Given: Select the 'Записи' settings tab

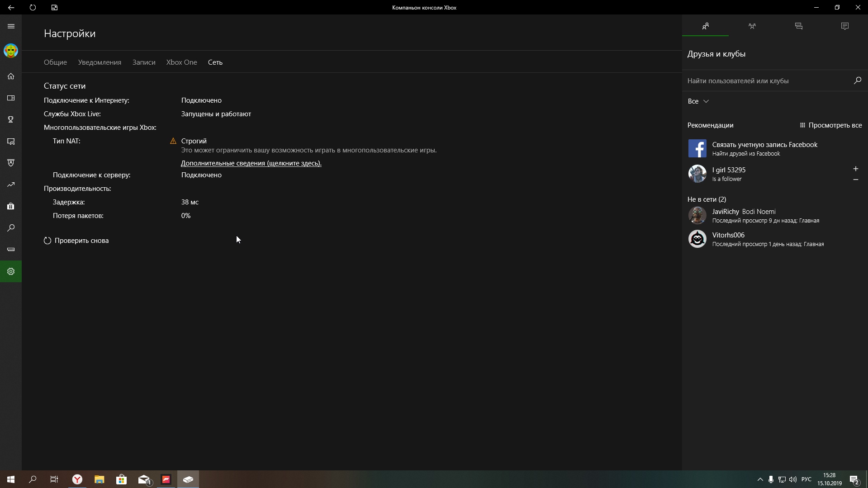Looking at the screenshot, I should (144, 62).
